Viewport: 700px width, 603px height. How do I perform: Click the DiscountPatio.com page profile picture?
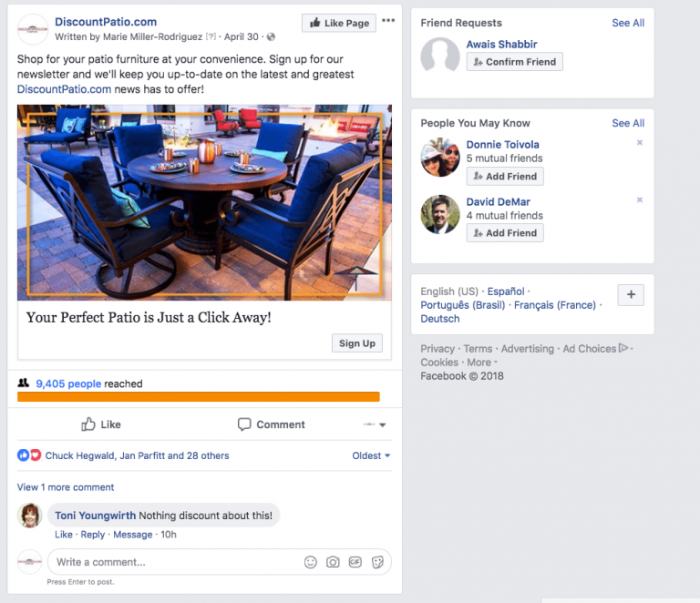pyautogui.click(x=32, y=29)
